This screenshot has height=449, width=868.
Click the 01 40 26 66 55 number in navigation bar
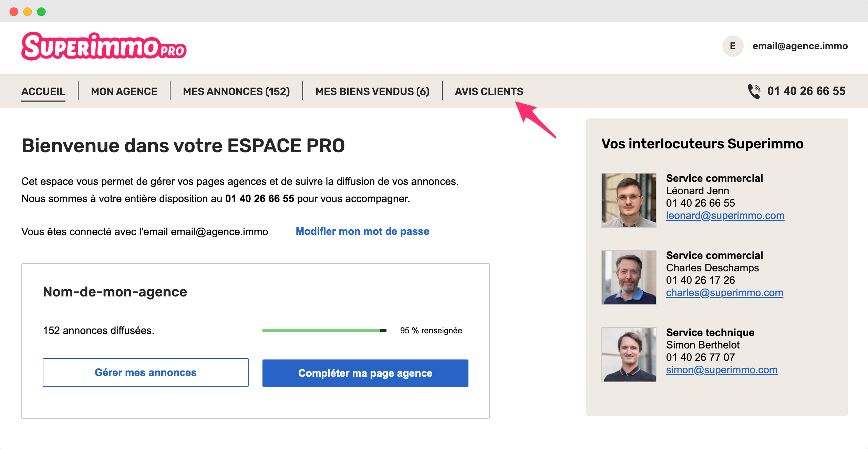click(806, 91)
